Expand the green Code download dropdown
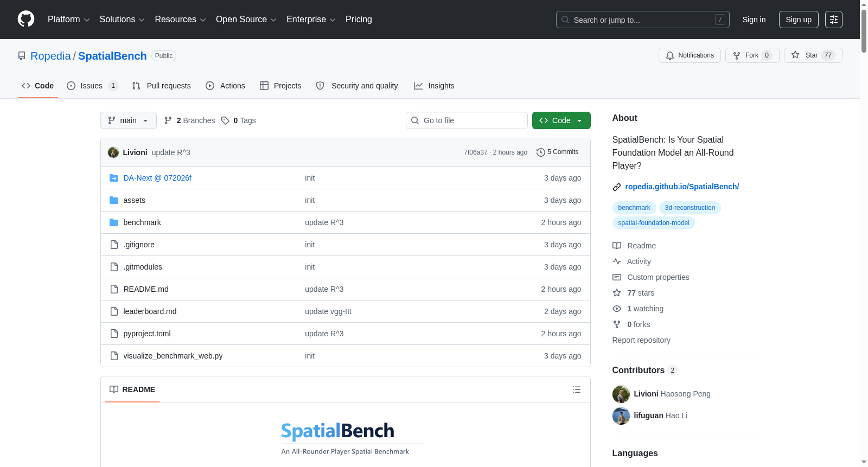Screen dimensions: 868x467 point(561,120)
